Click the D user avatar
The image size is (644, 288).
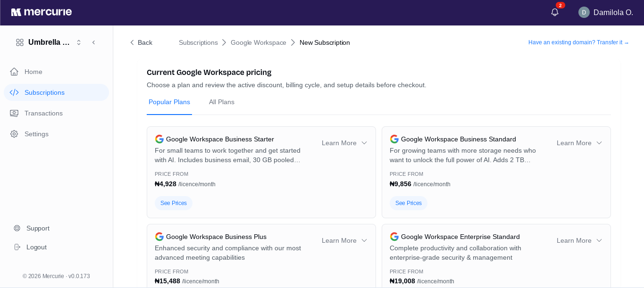point(584,12)
